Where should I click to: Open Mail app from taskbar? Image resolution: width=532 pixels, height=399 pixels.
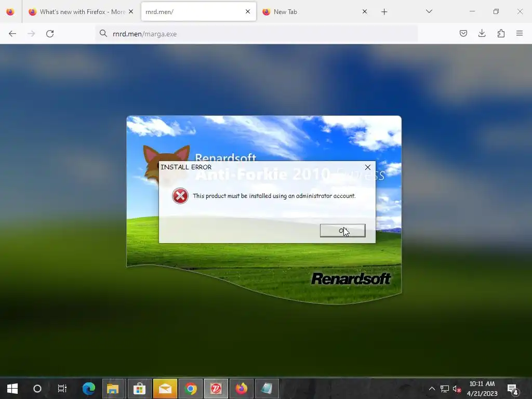165,389
